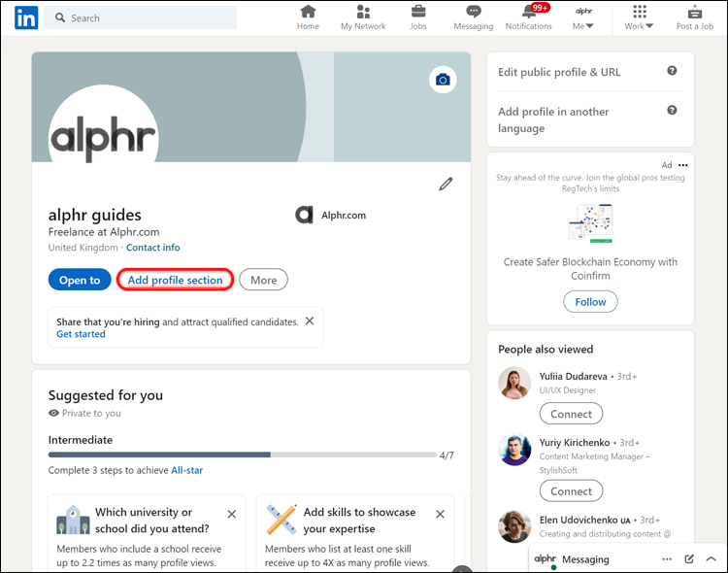This screenshot has width=728, height=573.
Task: Open the Home feed icon
Action: point(308,11)
